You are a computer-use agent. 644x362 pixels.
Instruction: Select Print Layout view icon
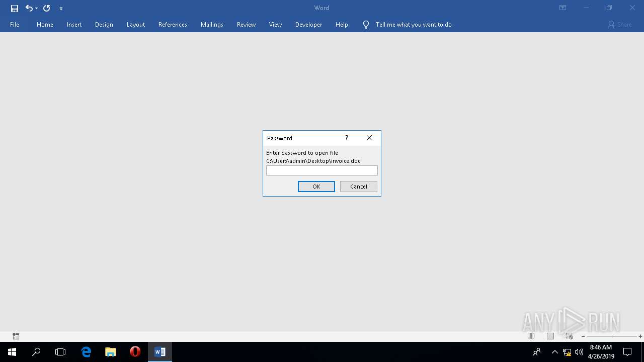550,336
